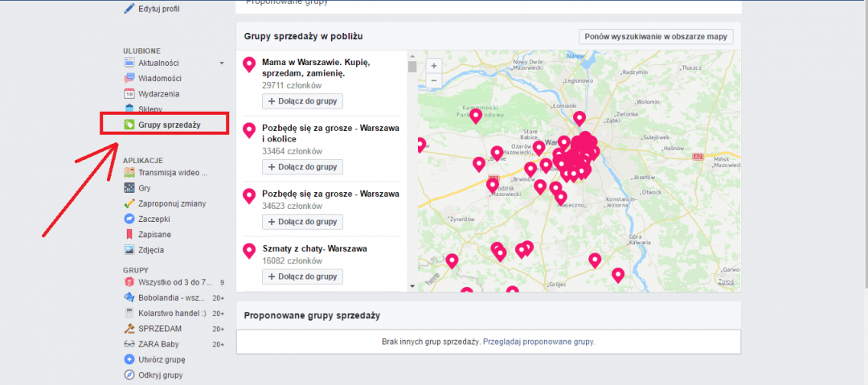Zoom in on the map
The image size is (868, 385).
click(x=434, y=66)
